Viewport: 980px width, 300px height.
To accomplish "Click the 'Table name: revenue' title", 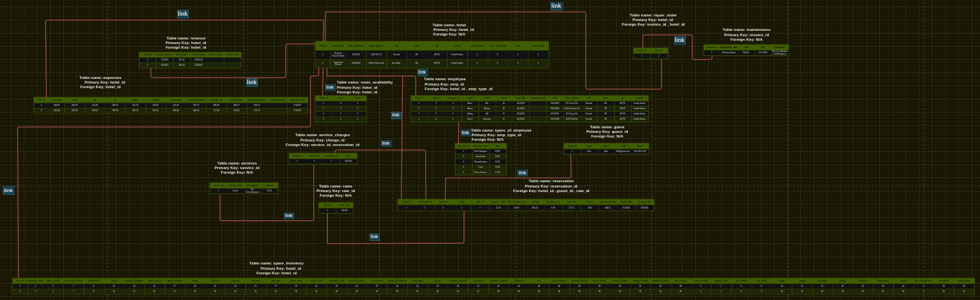I will (186, 38).
